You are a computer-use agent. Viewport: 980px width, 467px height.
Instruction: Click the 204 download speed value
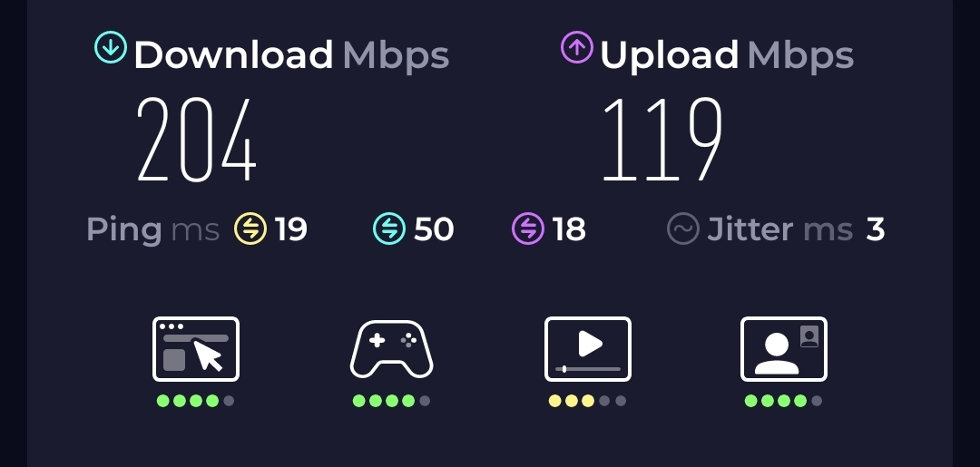coord(197,140)
